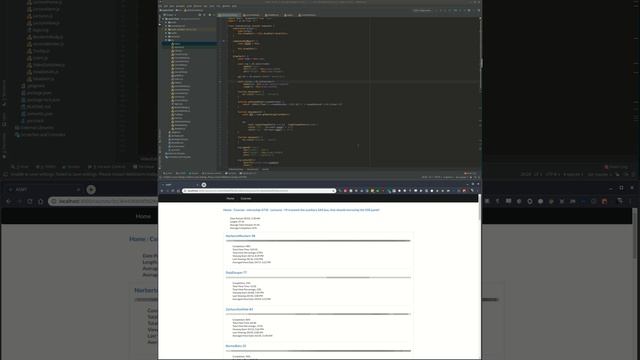Open the first bottom tool window tab in the IDE
Screen dimensions: 640x360
coord(167,173)
